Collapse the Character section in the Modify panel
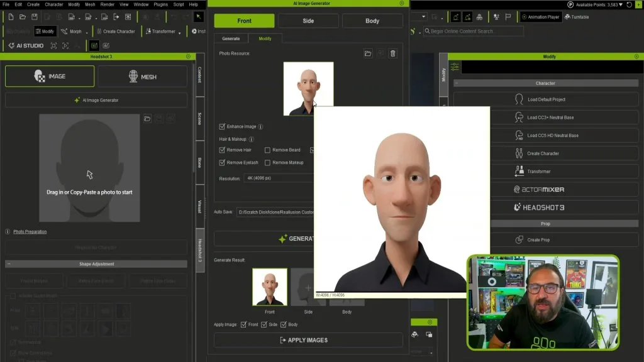This screenshot has width=644, height=362. pyautogui.click(x=457, y=83)
